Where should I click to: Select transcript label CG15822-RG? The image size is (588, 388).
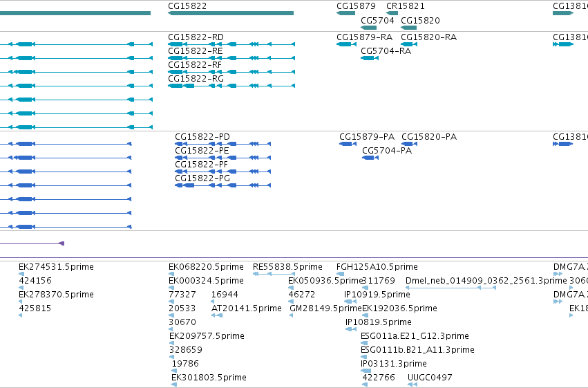point(196,79)
